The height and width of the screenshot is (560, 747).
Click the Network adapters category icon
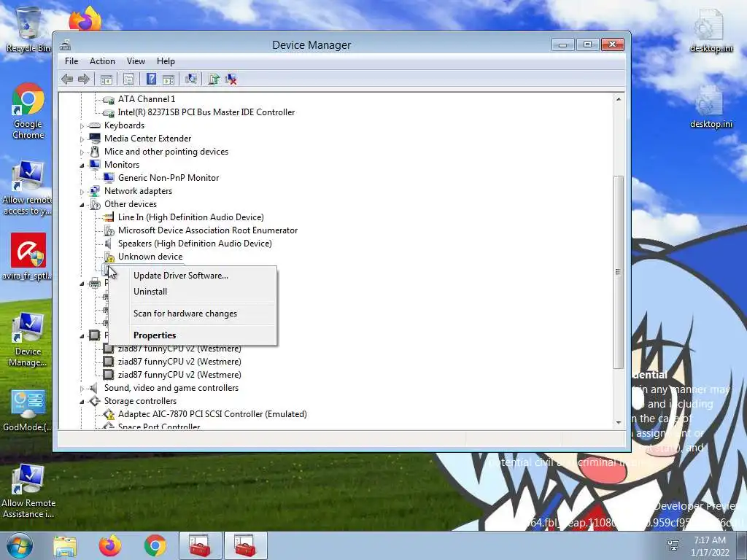click(95, 191)
